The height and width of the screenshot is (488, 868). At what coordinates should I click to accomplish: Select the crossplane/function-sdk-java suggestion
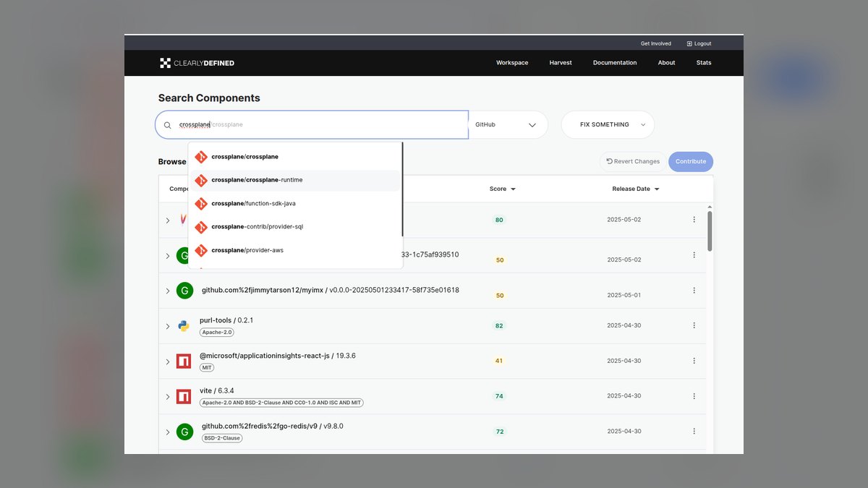click(295, 204)
